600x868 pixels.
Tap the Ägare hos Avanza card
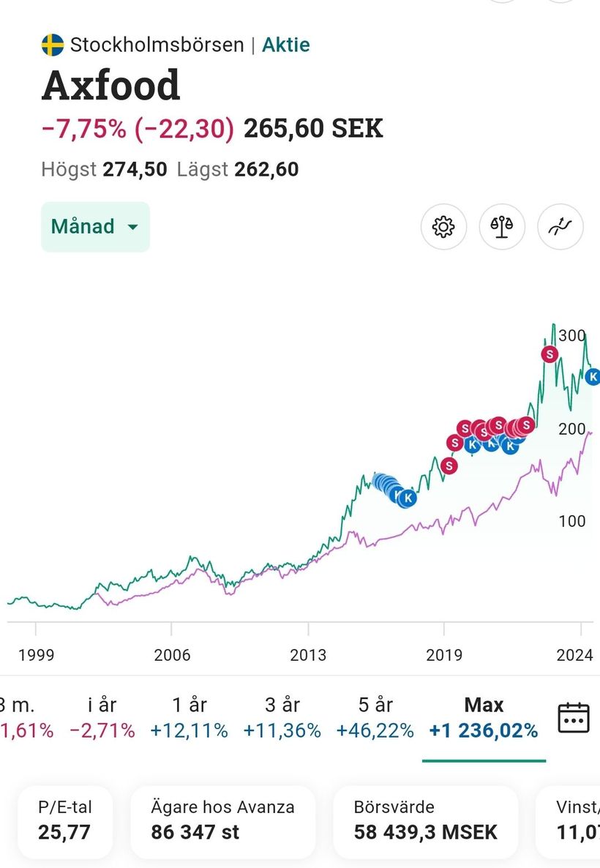click(222, 820)
